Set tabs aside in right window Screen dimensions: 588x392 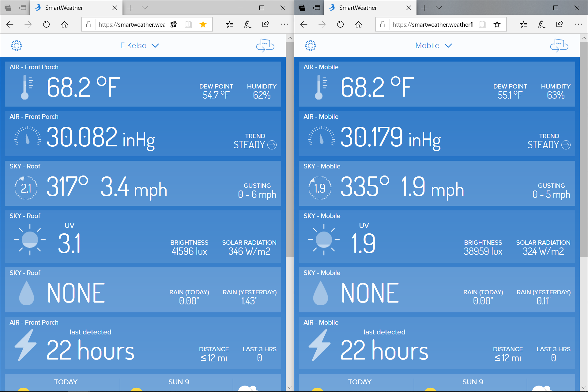point(317,8)
